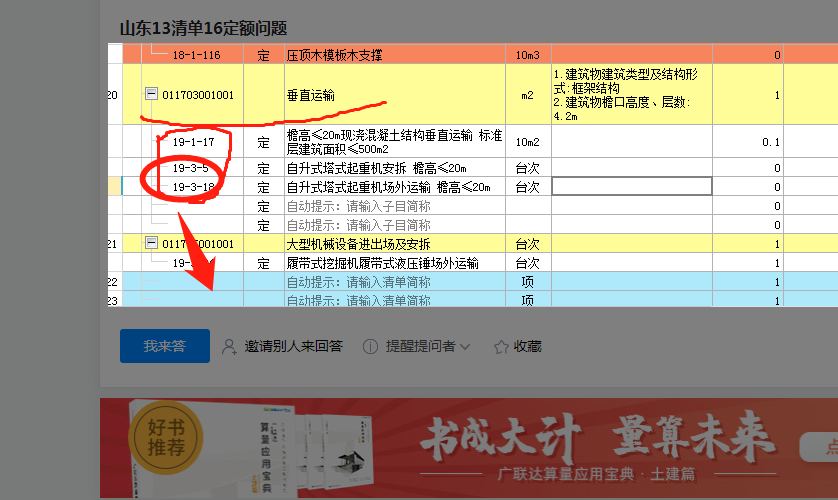Click the invite person icon
838x500 pixels.
tap(229, 347)
